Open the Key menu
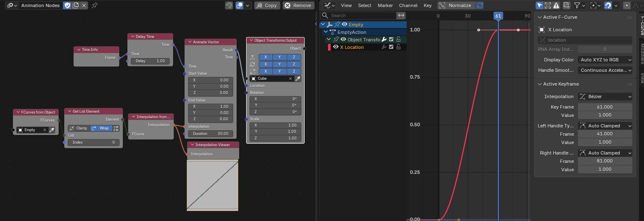This screenshot has width=644, height=221. 428,5
